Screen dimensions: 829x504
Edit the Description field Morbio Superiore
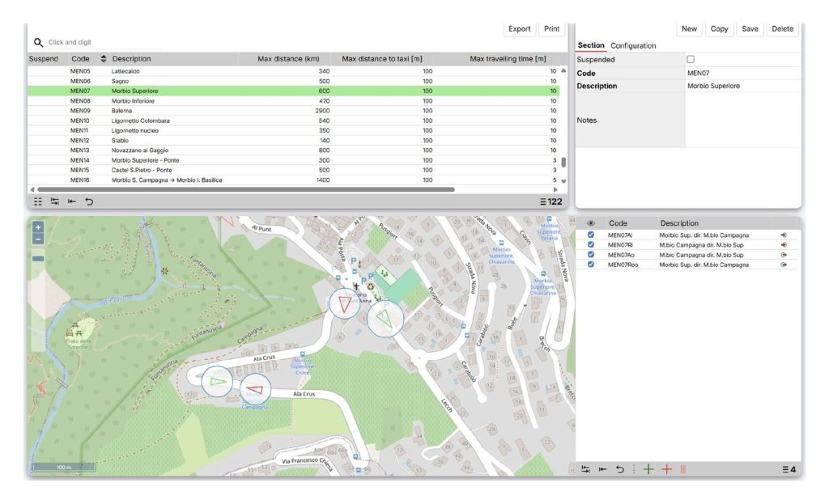pyautogui.click(x=743, y=86)
